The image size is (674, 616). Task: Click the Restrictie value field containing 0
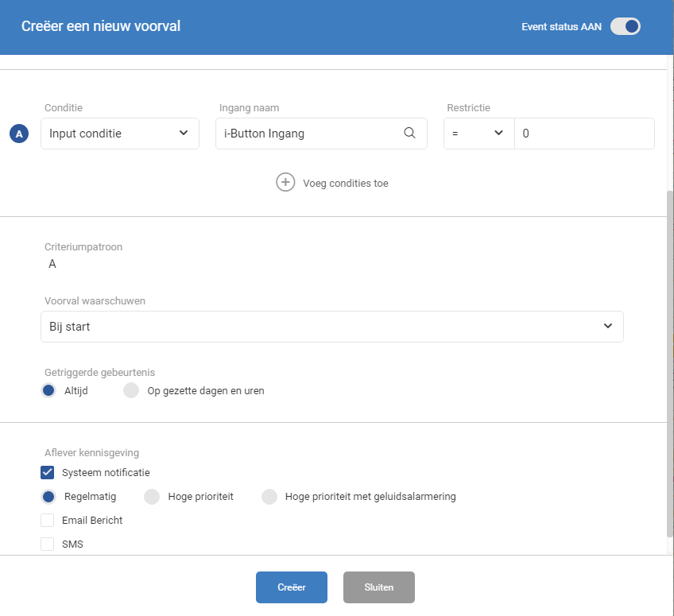coord(584,134)
